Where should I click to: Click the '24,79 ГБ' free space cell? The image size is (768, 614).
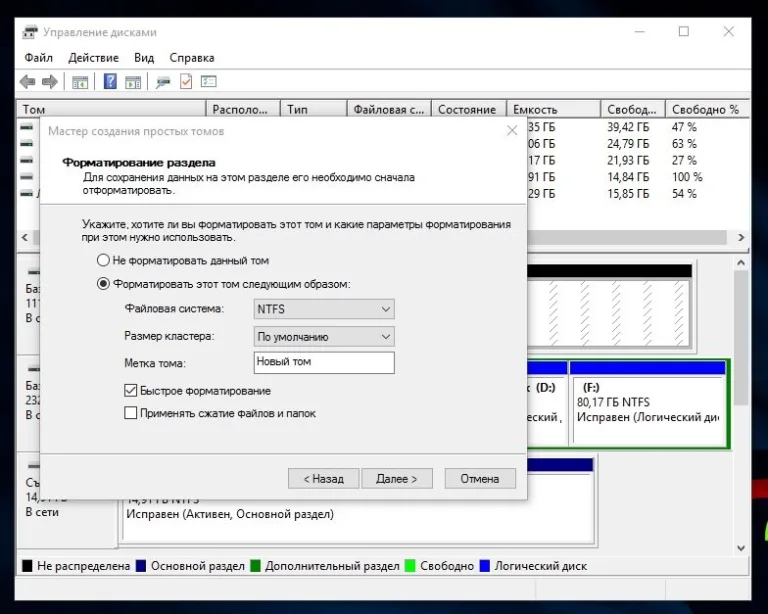point(628,144)
